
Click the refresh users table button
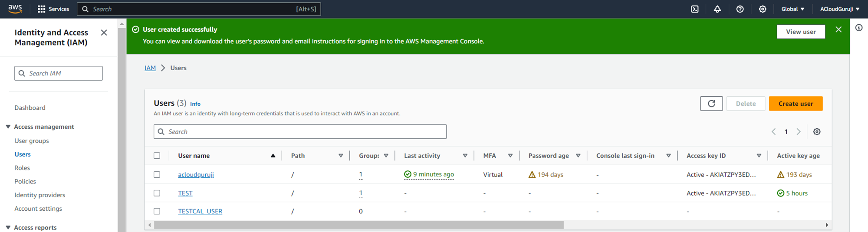point(711,104)
